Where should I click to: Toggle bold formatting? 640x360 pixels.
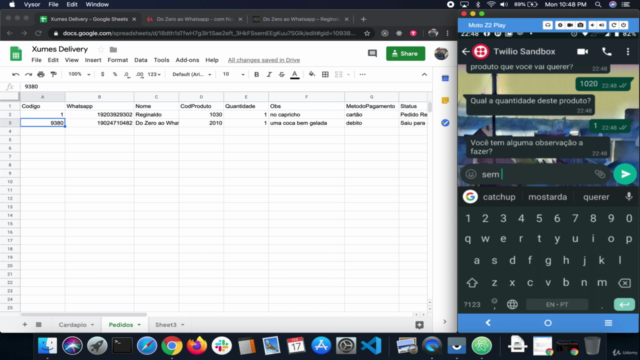click(x=256, y=74)
